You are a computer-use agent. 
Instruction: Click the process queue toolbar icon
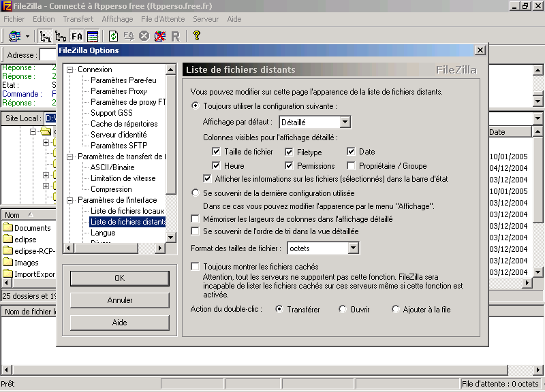[x=129, y=36]
